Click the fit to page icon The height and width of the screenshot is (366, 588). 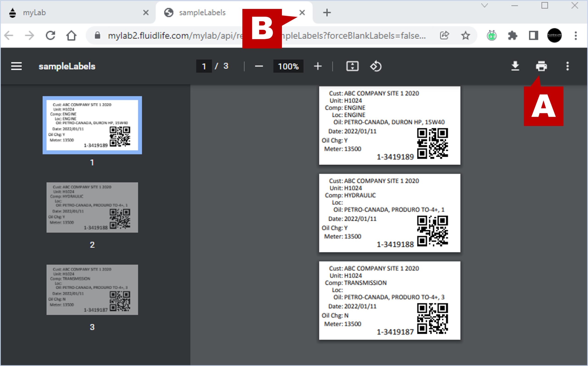tap(352, 66)
